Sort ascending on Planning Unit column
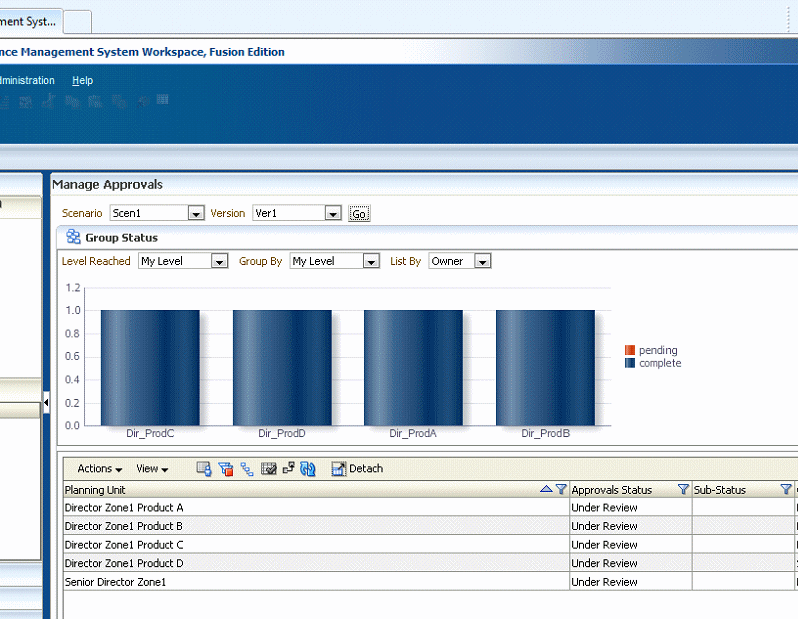798x619 pixels. [545, 489]
